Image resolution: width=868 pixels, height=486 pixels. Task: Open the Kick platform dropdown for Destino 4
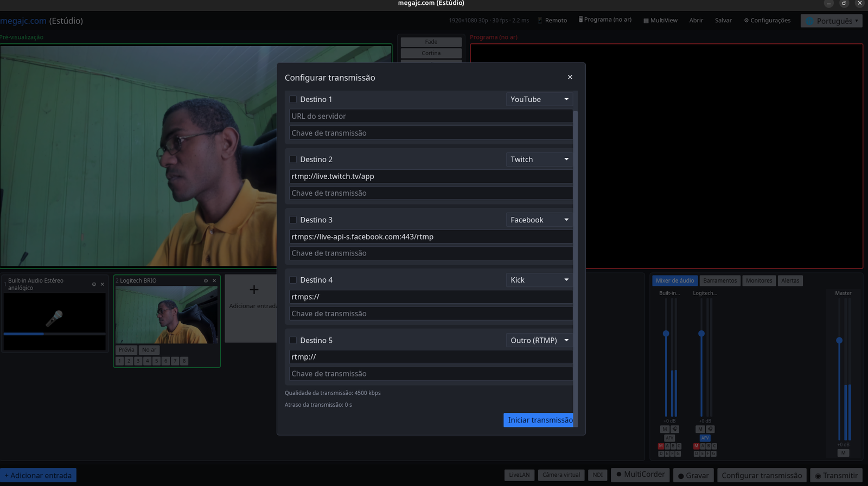coord(539,280)
